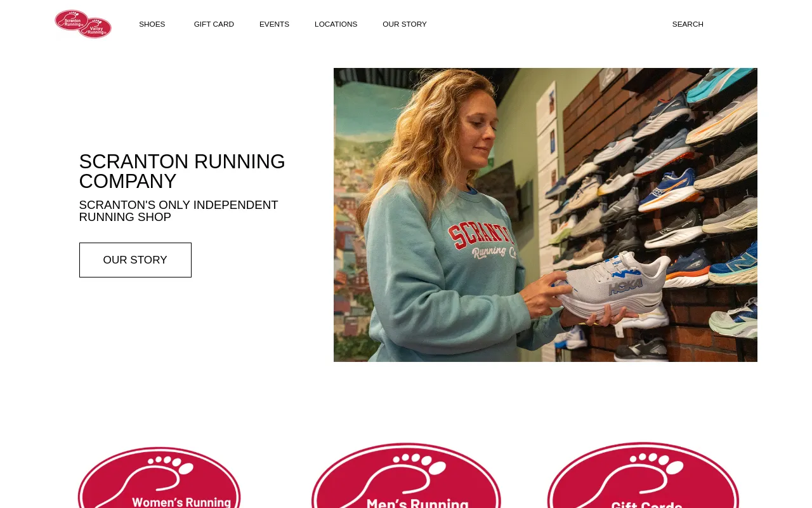812x508 pixels.
Task: Select OUR STORY in the top navigation
Action: [x=405, y=24]
